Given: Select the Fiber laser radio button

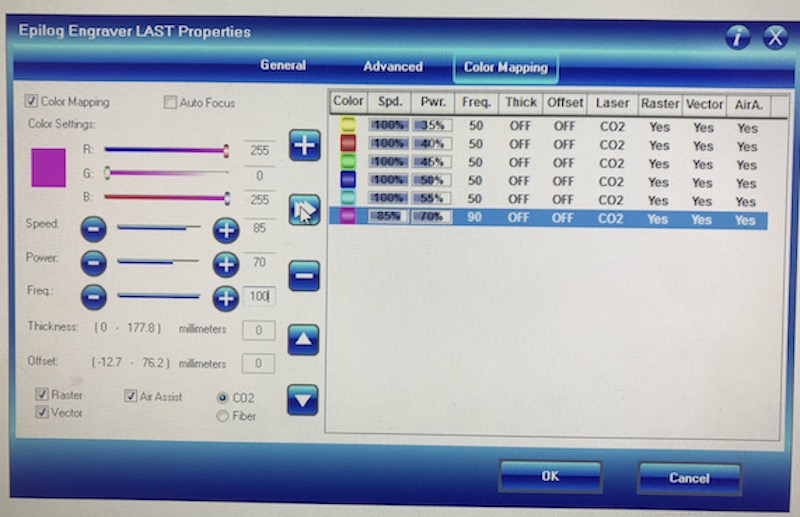Looking at the screenshot, I should pyautogui.click(x=222, y=415).
